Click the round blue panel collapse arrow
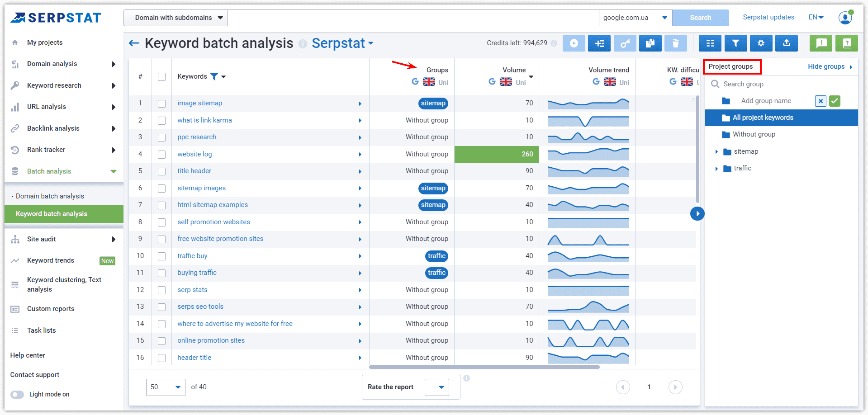Image resolution: width=868 pixels, height=415 pixels. click(697, 213)
